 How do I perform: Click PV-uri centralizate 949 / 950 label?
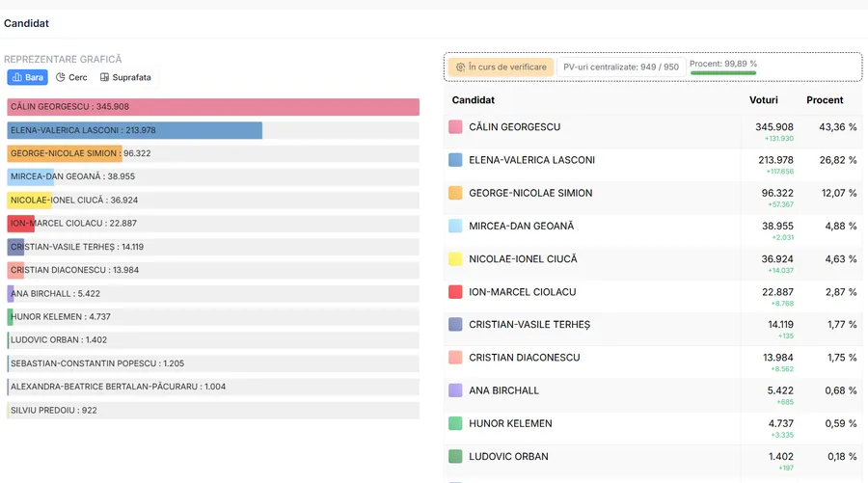pyautogui.click(x=621, y=67)
